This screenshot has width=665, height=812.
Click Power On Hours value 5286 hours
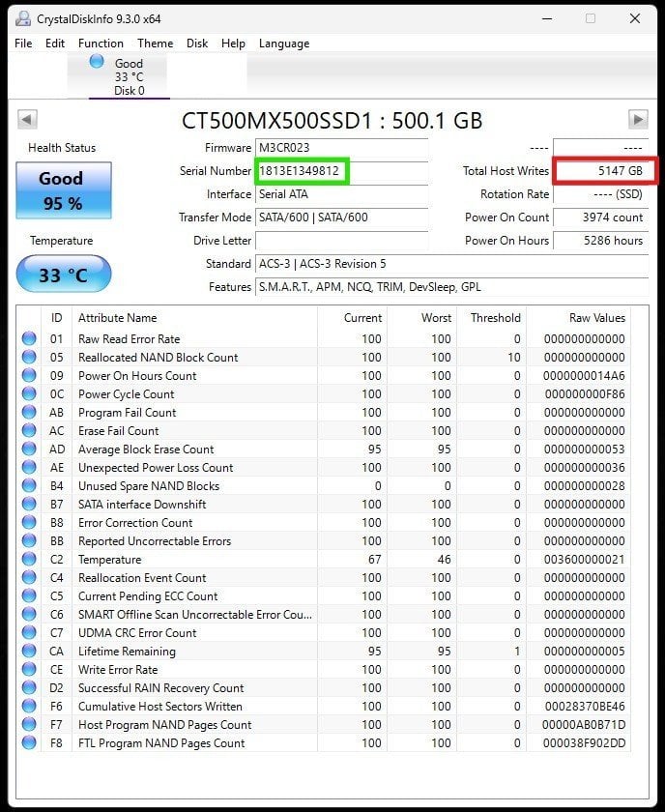(601, 241)
